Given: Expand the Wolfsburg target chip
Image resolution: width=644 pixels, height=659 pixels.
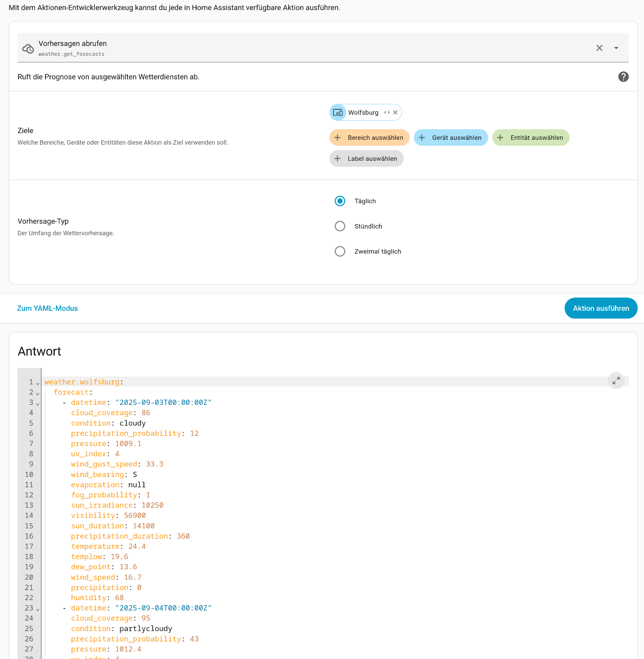Looking at the screenshot, I should [x=386, y=113].
